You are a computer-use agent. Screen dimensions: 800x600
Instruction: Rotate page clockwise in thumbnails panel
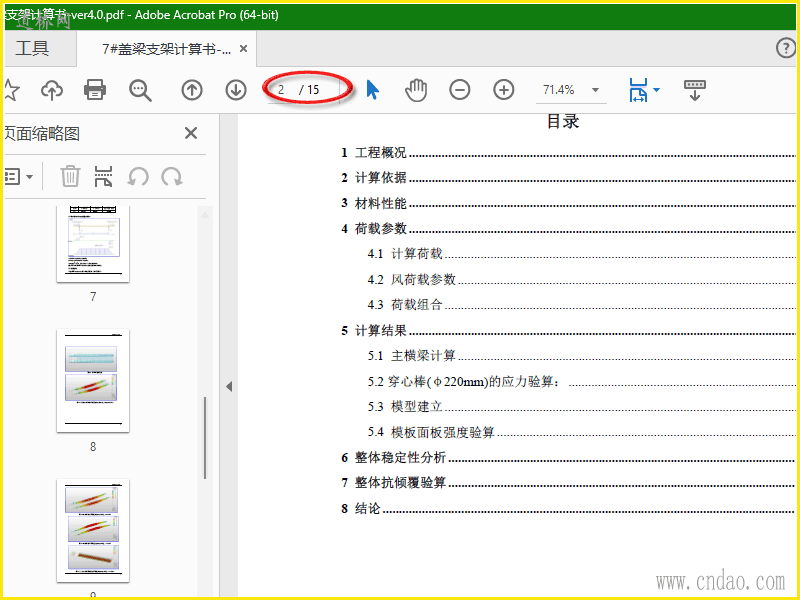pos(172,177)
